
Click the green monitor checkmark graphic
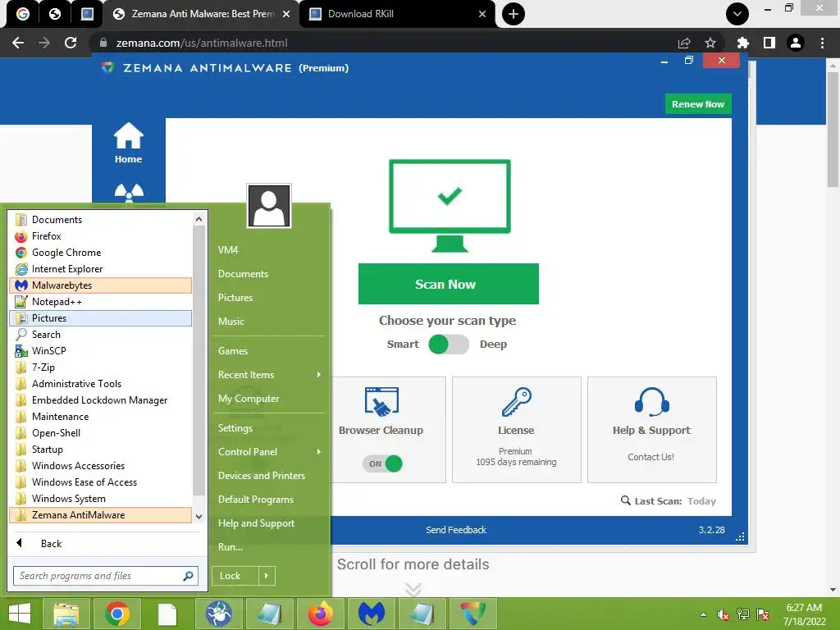tap(450, 206)
